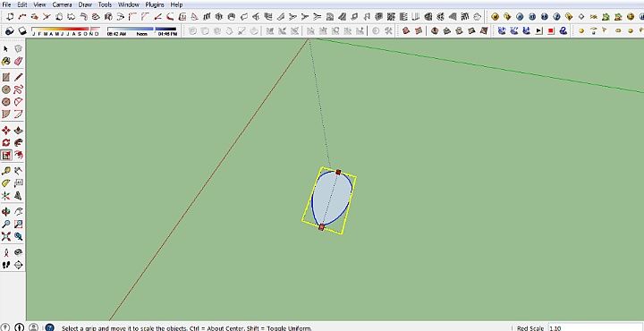Image resolution: width=644 pixels, height=331 pixels.
Task: Select the Section Plane tool
Action: [x=18, y=265]
